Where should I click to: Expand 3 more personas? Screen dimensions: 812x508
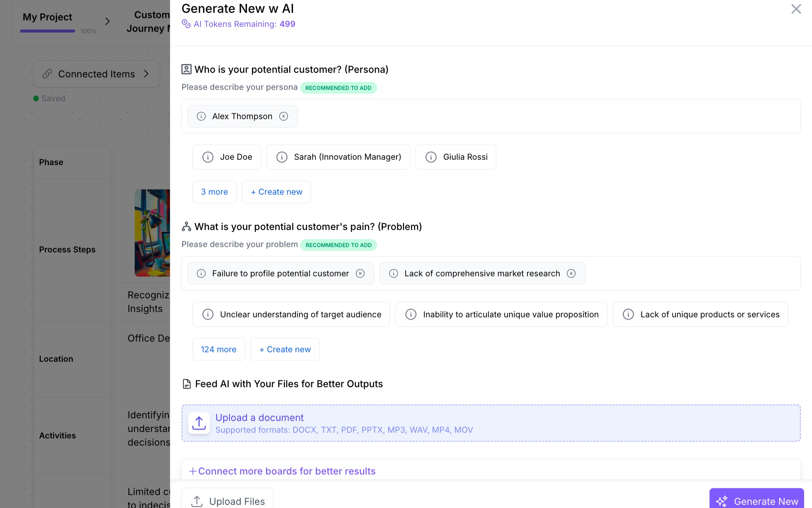[214, 192]
